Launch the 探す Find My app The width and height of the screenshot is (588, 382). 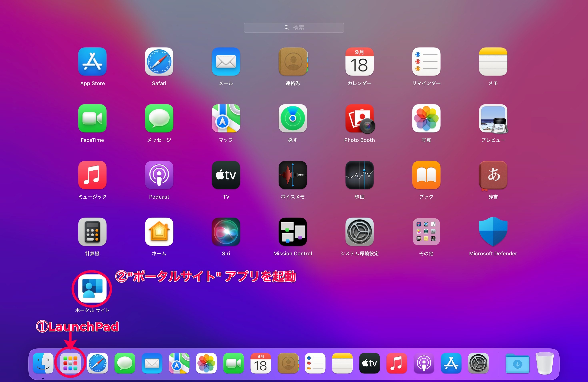tap(293, 118)
